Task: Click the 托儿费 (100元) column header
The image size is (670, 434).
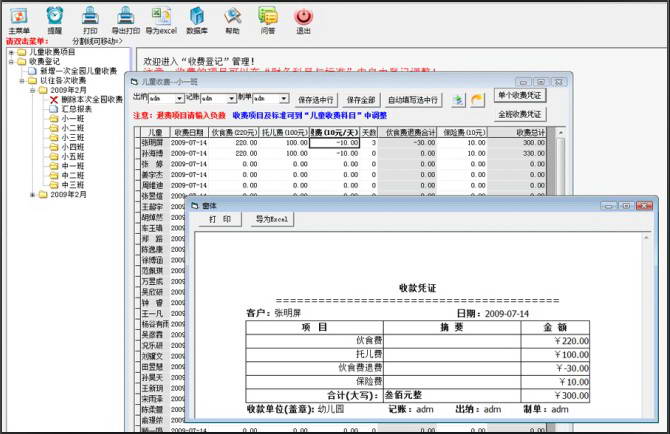Action: pos(284,132)
